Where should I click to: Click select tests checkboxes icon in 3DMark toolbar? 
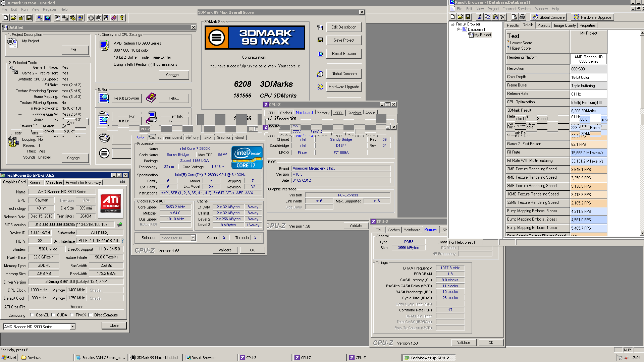point(65,18)
